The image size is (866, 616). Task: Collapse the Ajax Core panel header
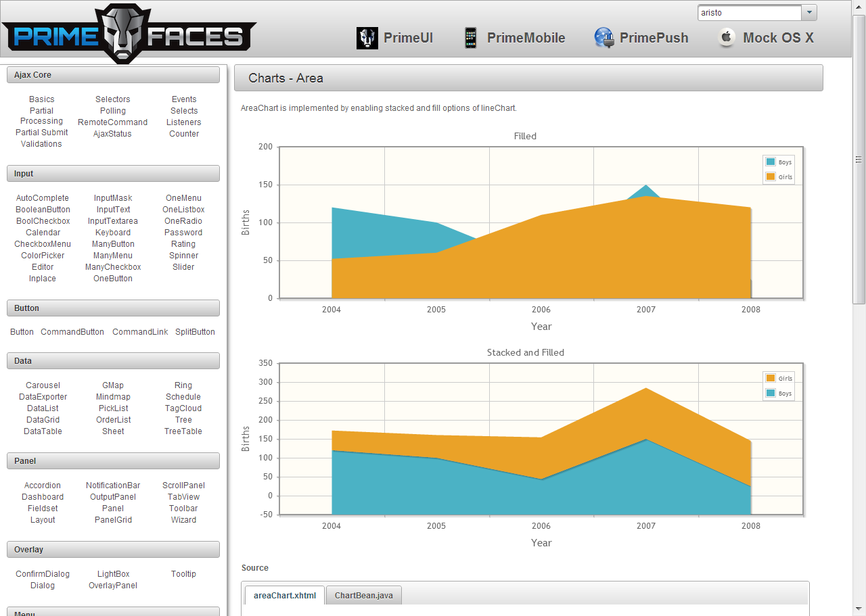click(112, 74)
